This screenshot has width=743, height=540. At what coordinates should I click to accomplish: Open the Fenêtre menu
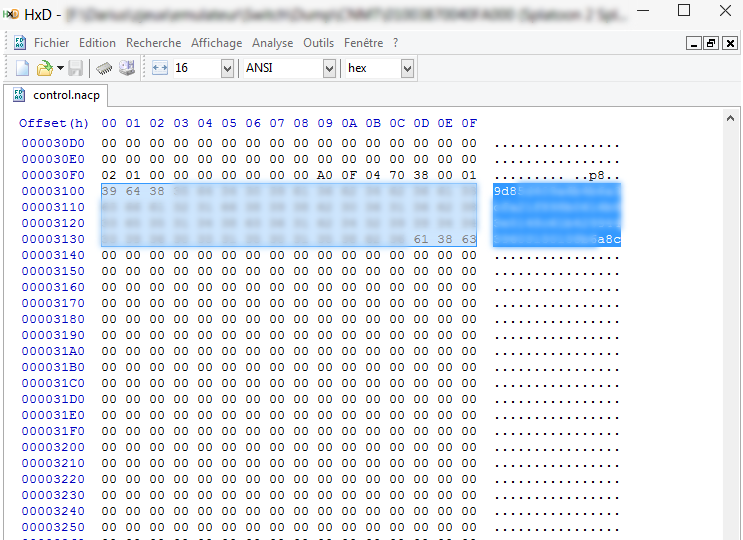tap(363, 43)
